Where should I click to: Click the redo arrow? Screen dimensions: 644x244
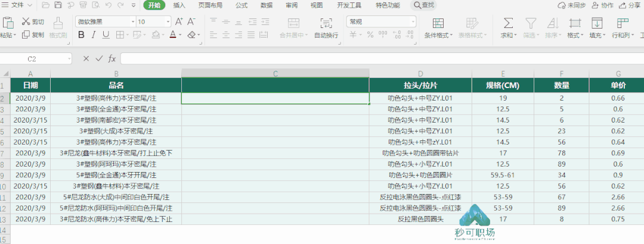pos(120,5)
